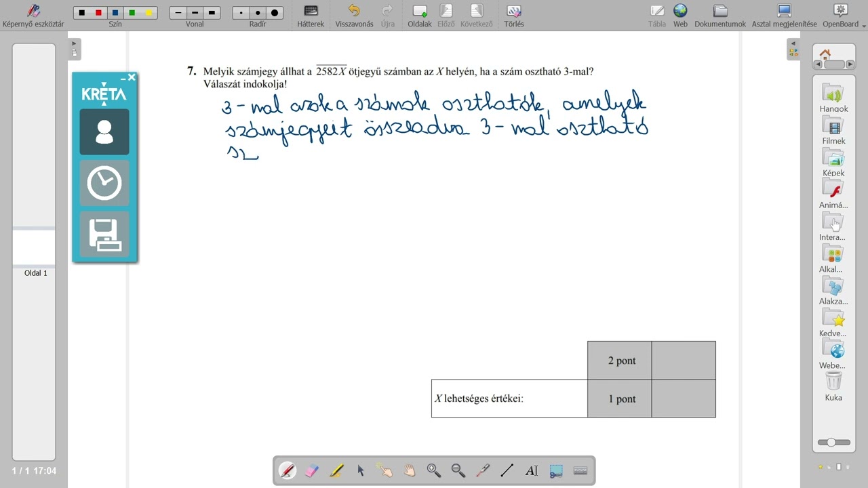Select medium line width
This screenshot has height=488, width=868.
point(195,13)
